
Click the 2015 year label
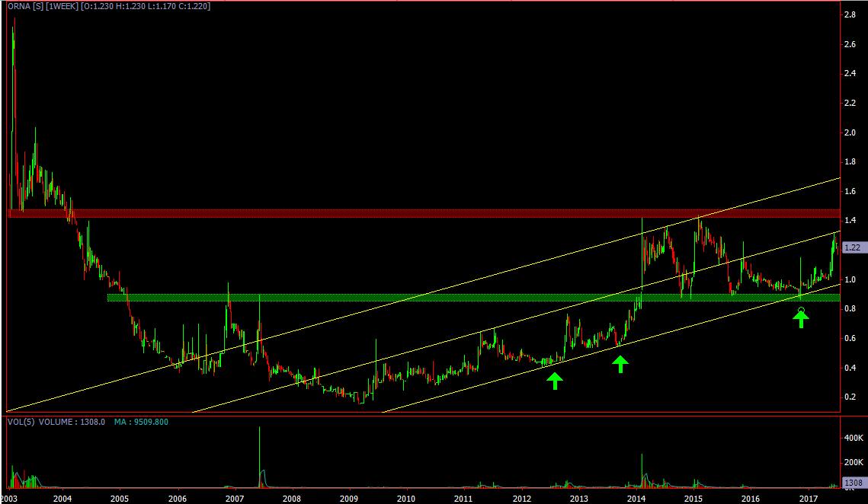[693, 499]
